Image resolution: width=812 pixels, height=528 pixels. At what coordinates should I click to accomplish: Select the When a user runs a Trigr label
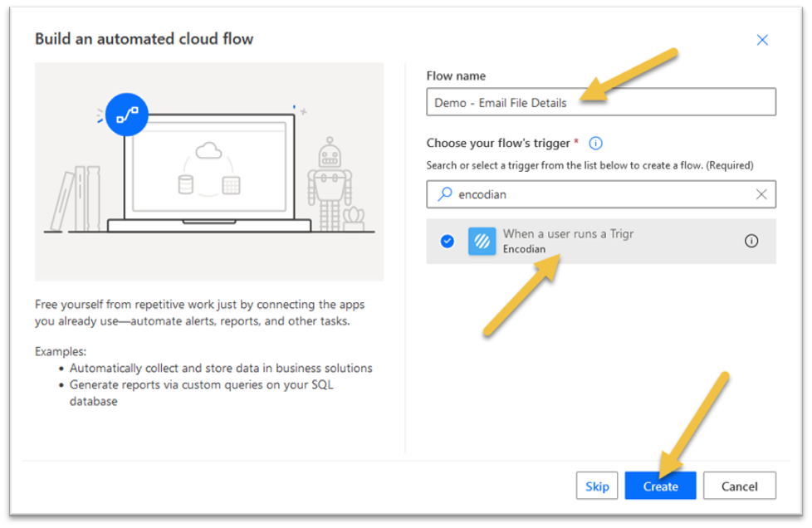[568, 234]
